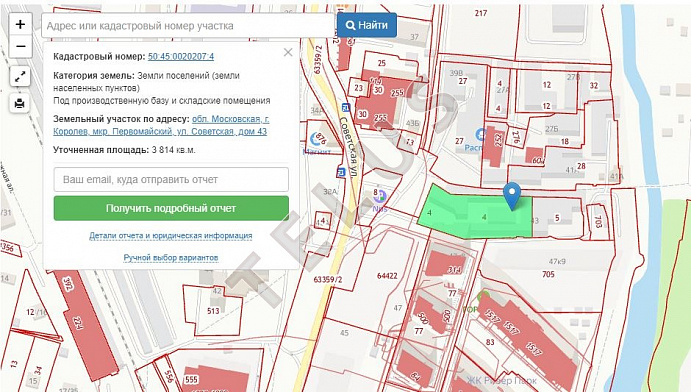Click parcel labeled 25
Image resolution: width=691 pixels, height=392 pixels.
click(x=382, y=63)
